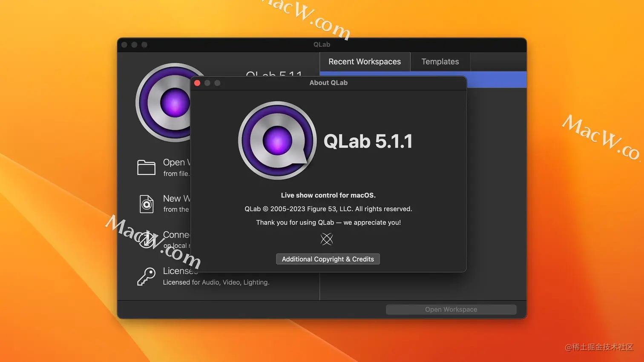The image size is (644, 362).
Task: Click the Open Workspace button
Action: coord(451,310)
